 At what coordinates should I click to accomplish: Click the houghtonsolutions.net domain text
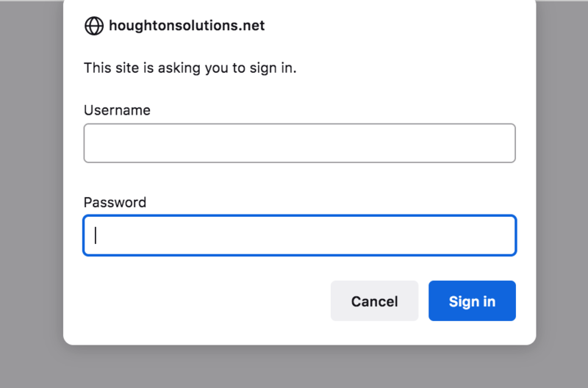pos(187,26)
